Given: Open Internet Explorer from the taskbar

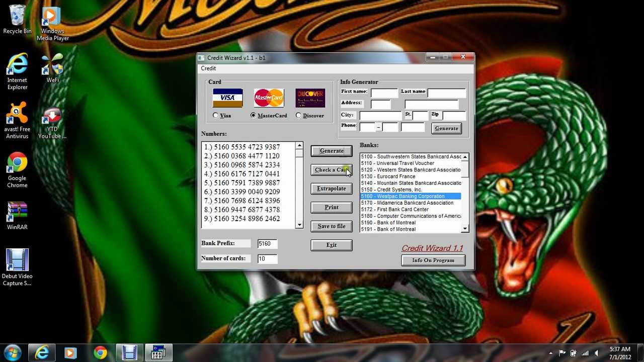Looking at the screenshot, I should [x=41, y=353].
